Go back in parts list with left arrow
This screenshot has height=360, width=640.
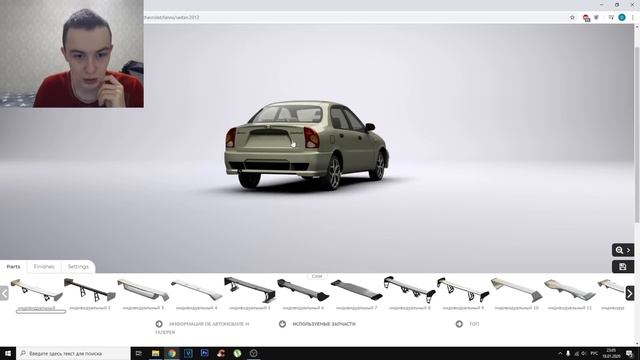4,293
